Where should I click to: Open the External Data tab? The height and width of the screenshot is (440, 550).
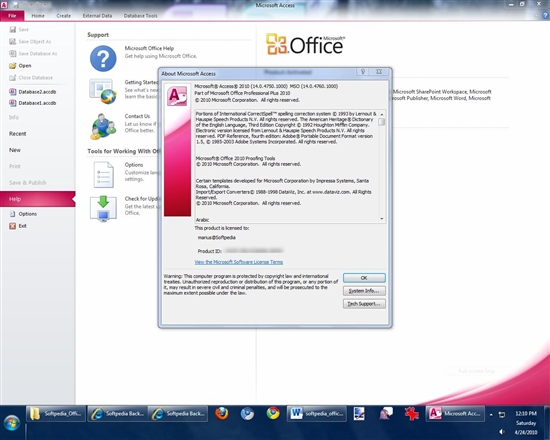97,16
